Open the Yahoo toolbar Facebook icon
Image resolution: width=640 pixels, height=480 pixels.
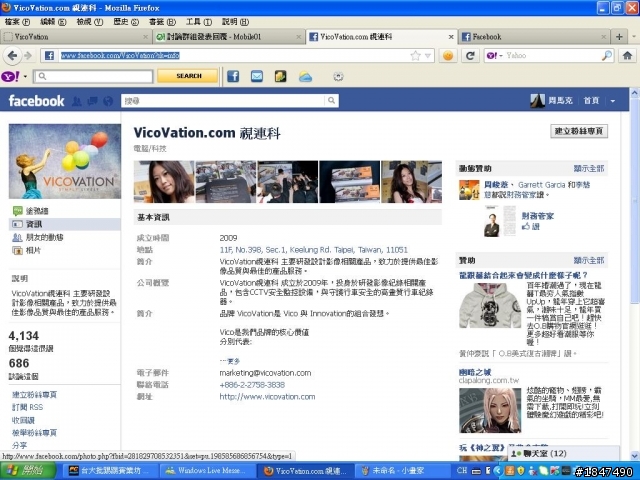pyautogui.click(x=233, y=76)
